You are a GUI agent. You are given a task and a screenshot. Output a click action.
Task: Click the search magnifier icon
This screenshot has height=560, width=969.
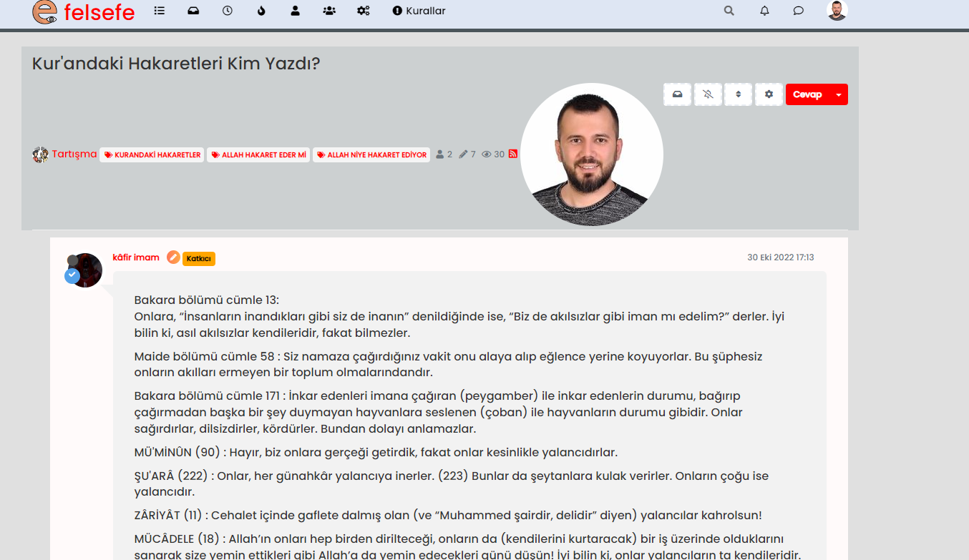click(x=729, y=11)
